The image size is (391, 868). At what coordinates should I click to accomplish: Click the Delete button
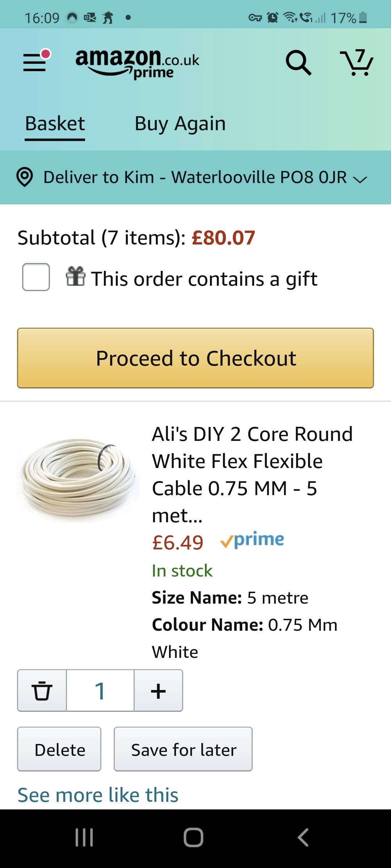59,749
